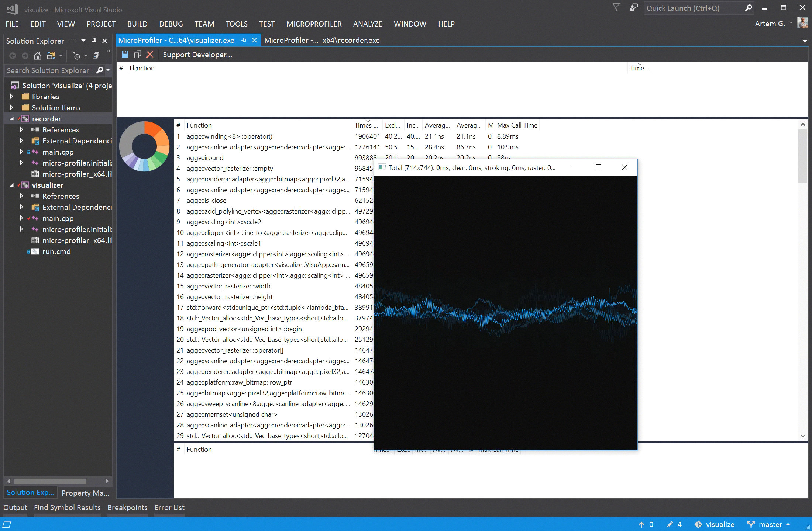Select run.cmd in Solution Explorer
Viewport: 812px width, 531px height.
[56, 251]
